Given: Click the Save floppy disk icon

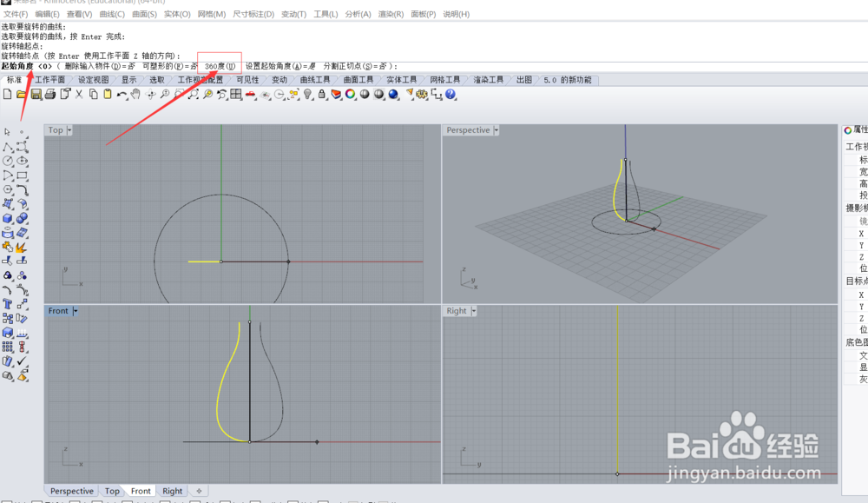Looking at the screenshot, I should point(36,94).
